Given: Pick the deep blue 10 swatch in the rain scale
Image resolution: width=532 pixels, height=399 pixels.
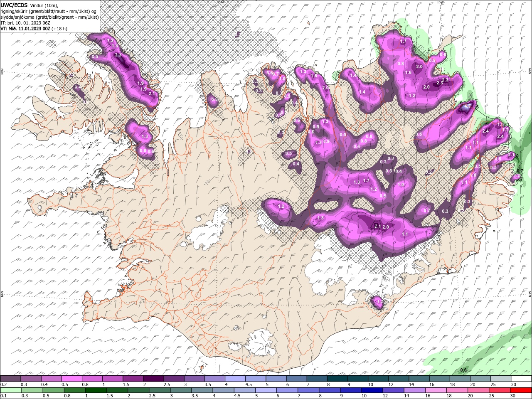Looking at the screenshot, I should tap(372, 390).
